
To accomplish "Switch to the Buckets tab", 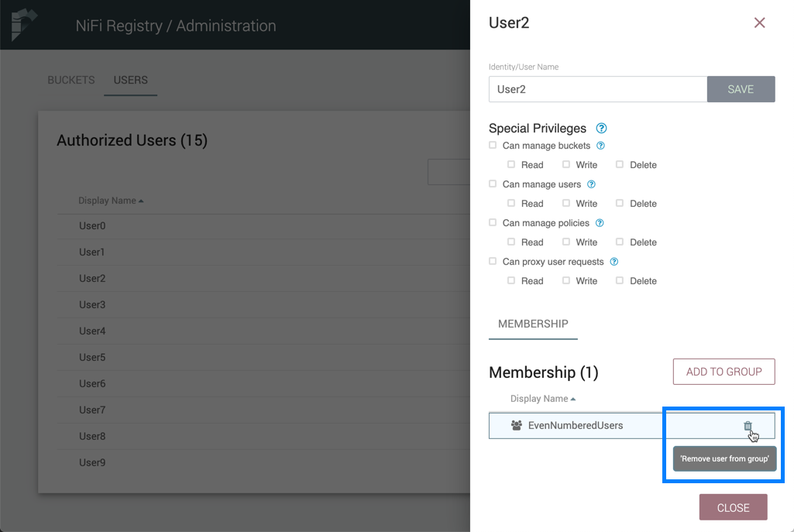I will (x=71, y=81).
